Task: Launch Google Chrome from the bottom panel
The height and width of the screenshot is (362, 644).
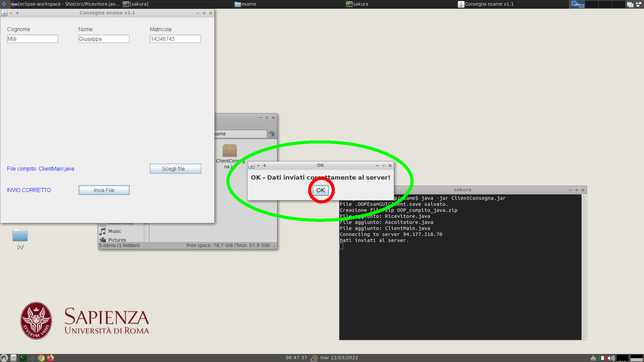Action: pos(41,358)
